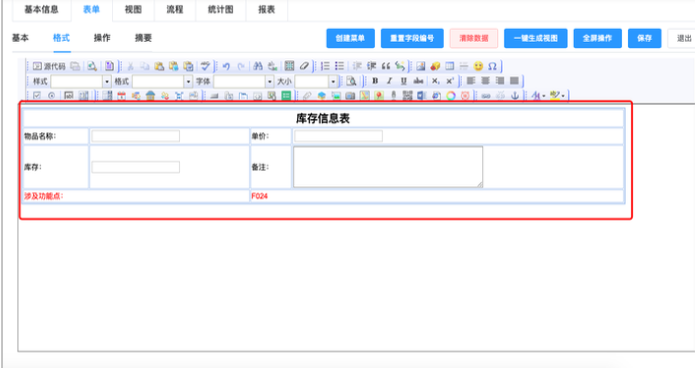Apply bold formatting with B icon
This screenshot has width=695, height=368.
375,81
